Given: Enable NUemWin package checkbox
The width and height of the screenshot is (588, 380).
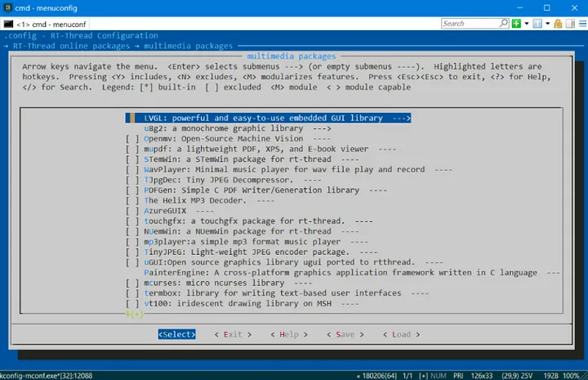Looking at the screenshot, I should click(132, 231).
